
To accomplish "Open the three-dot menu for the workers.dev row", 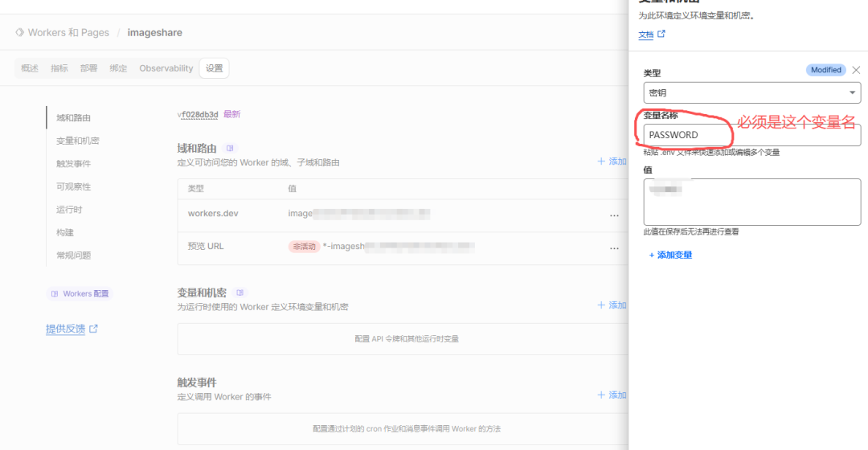I will point(614,215).
